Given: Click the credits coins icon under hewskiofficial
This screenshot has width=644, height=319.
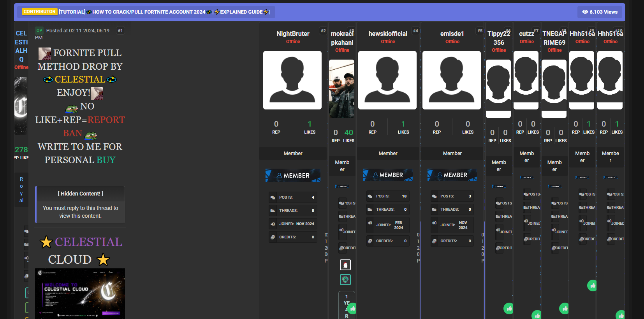Looking at the screenshot, I should (x=370, y=241).
